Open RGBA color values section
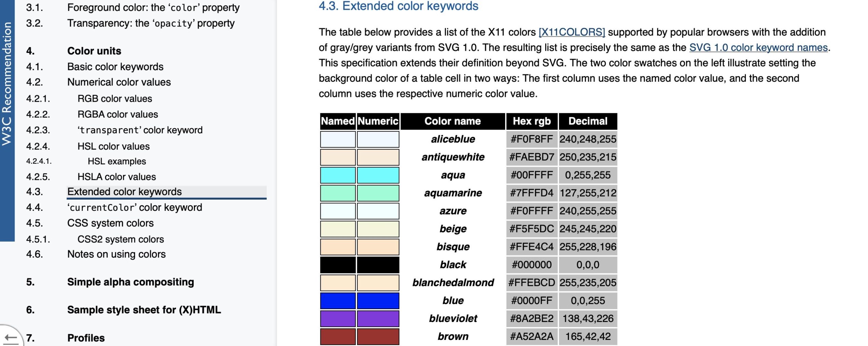Screen dimensions: 868x346 coord(118,115)
